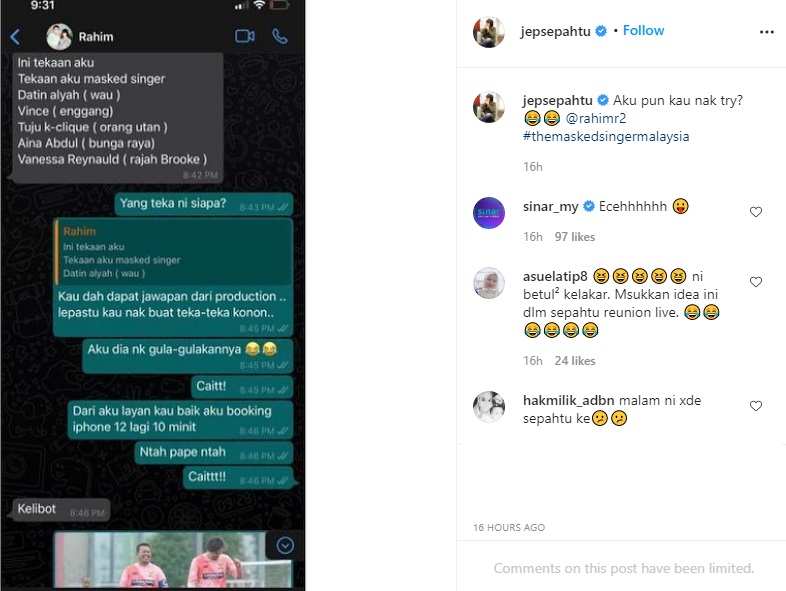Screen dimensions: 786x591
Task: Like the hakmilik_adbn comment
Action: click(x=756, y=406)
